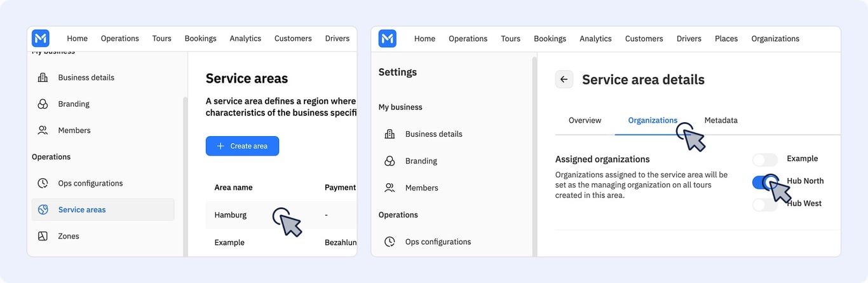This screenshot has height=283, width=868.
Task: Open Customers in left window navbar
Action: (293, 38)
